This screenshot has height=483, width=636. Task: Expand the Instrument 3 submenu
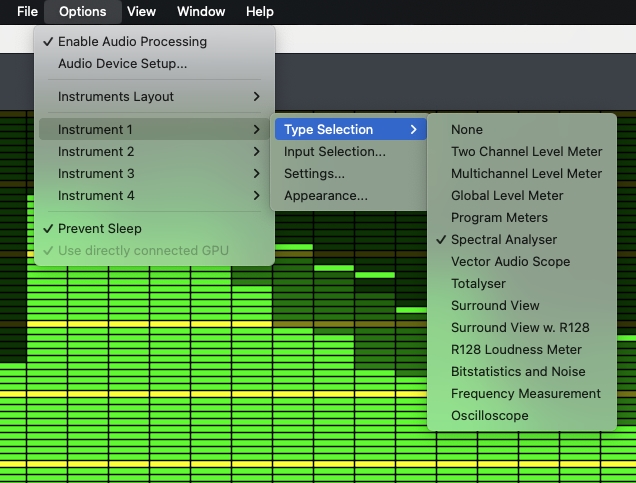point(154,174)
